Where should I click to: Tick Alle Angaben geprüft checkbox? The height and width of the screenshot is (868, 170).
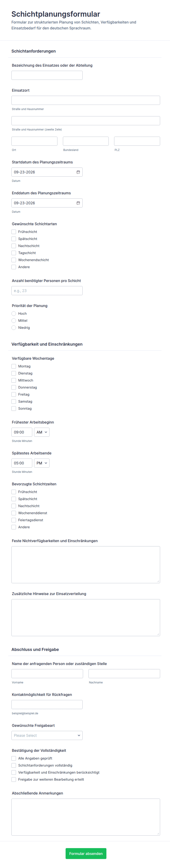coord(14,758)
